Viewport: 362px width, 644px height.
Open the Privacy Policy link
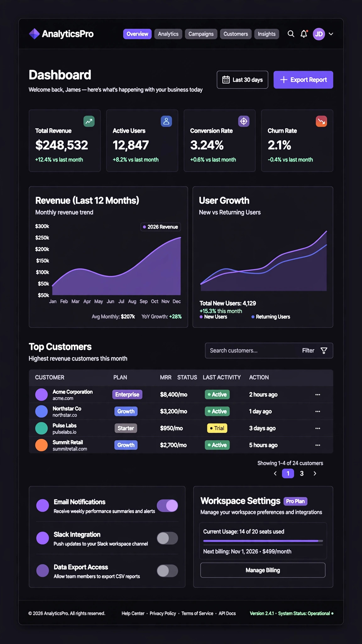(163, 613)
